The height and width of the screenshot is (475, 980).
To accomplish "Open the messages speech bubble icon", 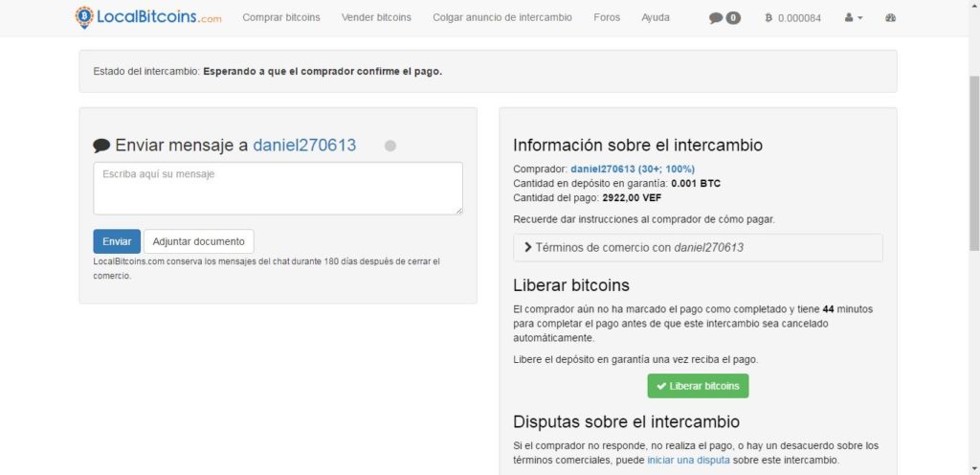I will (725, 18).
